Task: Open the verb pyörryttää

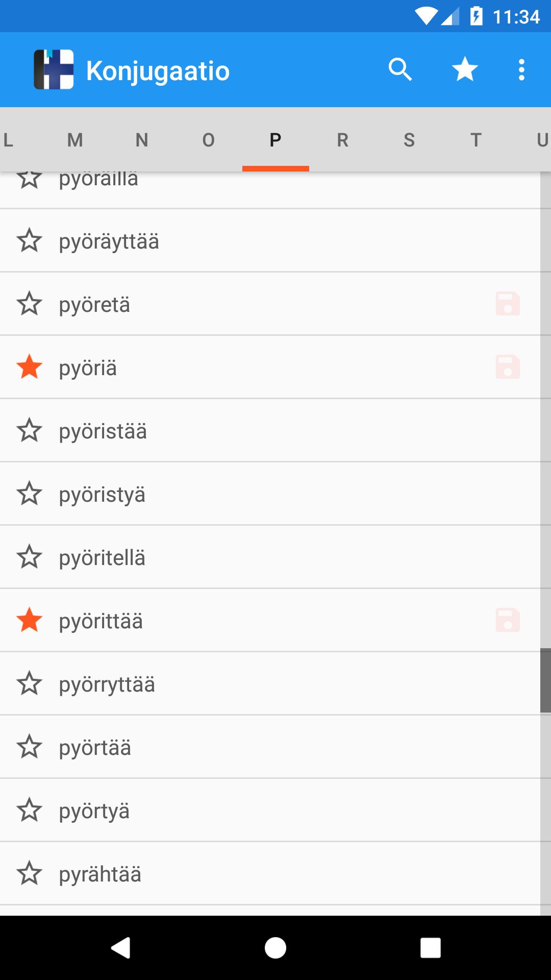Action: [x=107, y=684]
